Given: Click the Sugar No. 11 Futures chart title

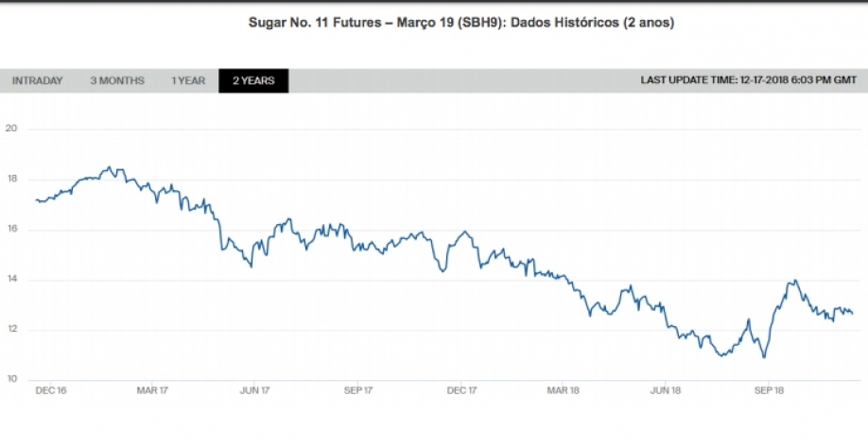Looking at the screenshot, I should [461, 23].
